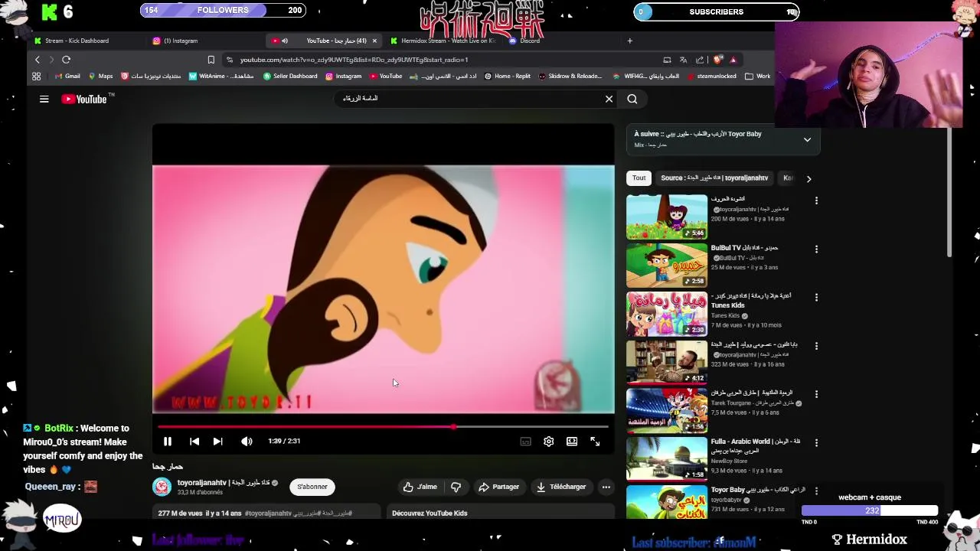Clear the YouTube search box text
Viewport: 980px width, 551px height.
(x=609, y=99)
